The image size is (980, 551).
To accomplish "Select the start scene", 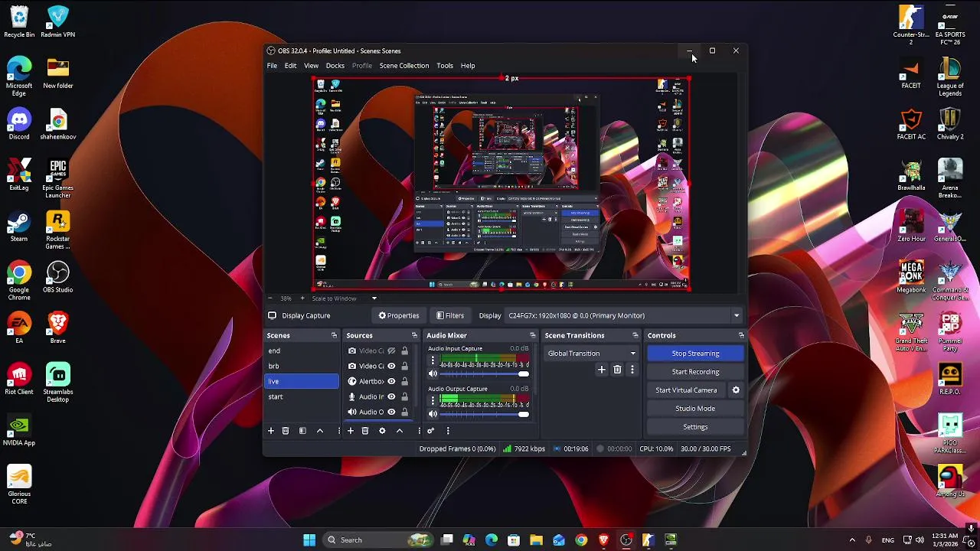I will [302, 396].
